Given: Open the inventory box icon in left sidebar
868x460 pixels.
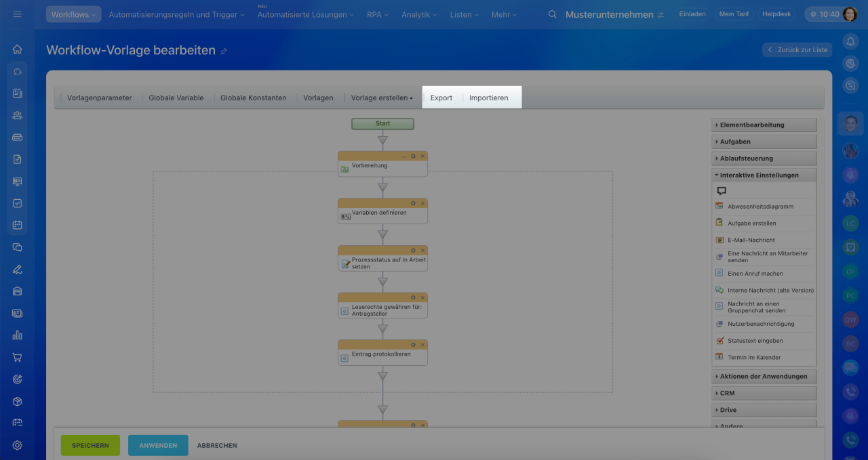Looking at the screenshot, I should [18, 401].
